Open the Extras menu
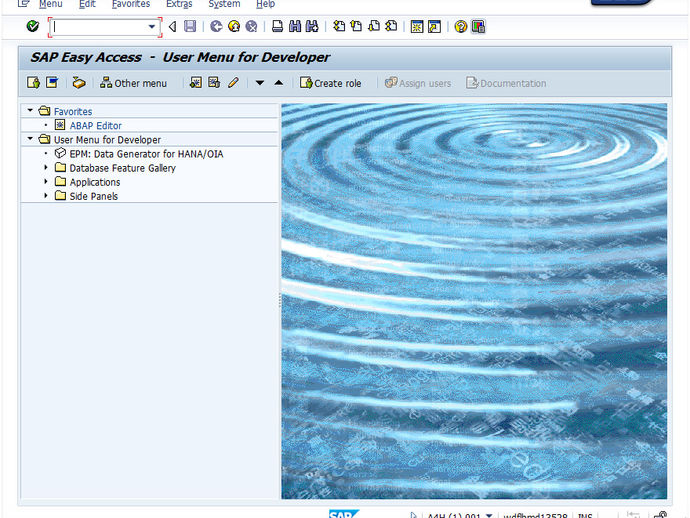690x518 pixels. pyautogui.click(x=179, y=4)
